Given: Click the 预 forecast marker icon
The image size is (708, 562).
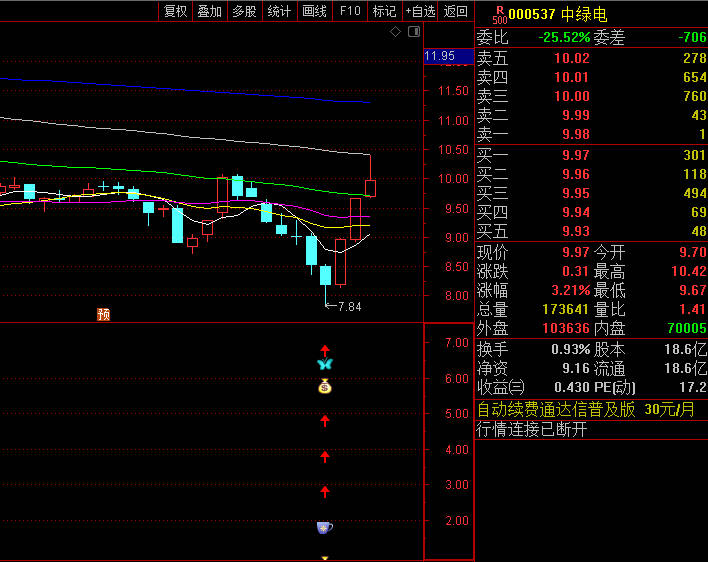Looking at the screenshot, I should [x=103, y=314].
